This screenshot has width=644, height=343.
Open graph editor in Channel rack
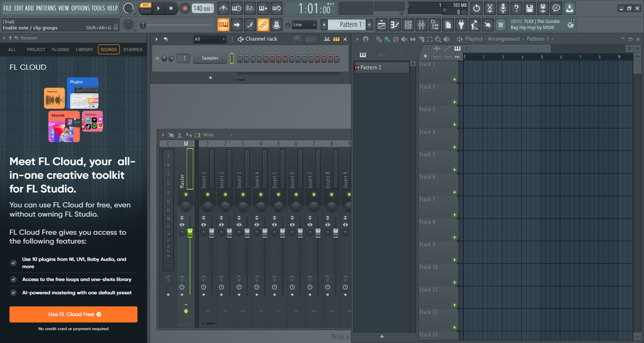[327, 39]
